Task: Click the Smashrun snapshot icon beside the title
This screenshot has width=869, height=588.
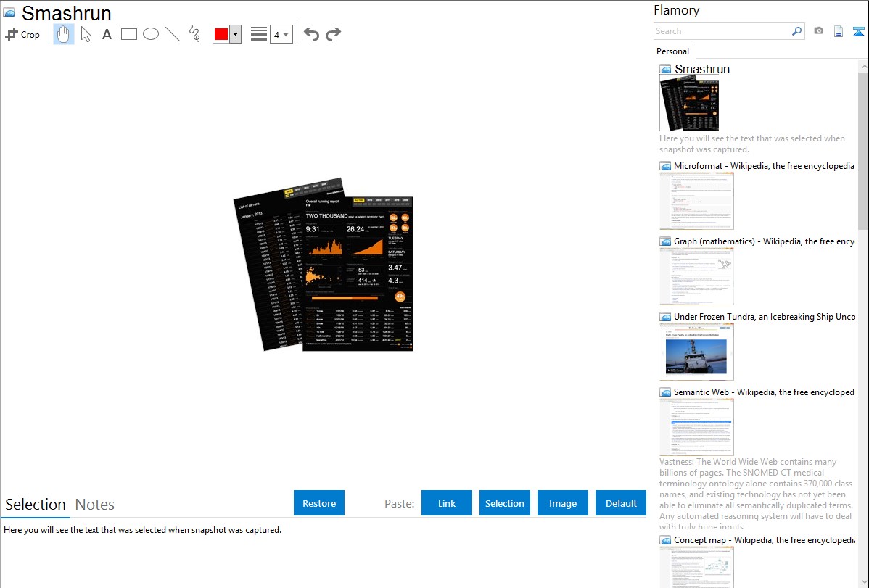Action: coord(9,12)
